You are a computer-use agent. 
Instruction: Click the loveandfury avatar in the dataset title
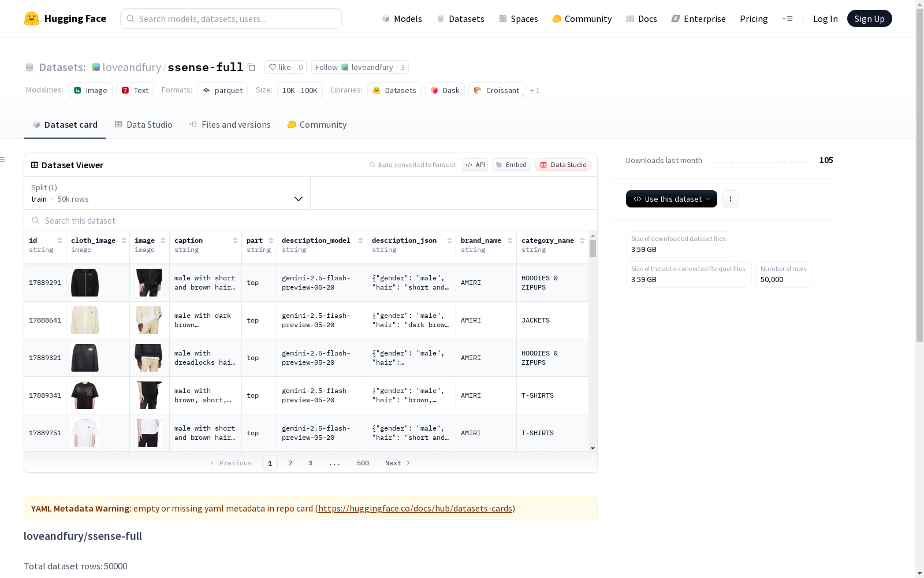[x=96, y=67]
